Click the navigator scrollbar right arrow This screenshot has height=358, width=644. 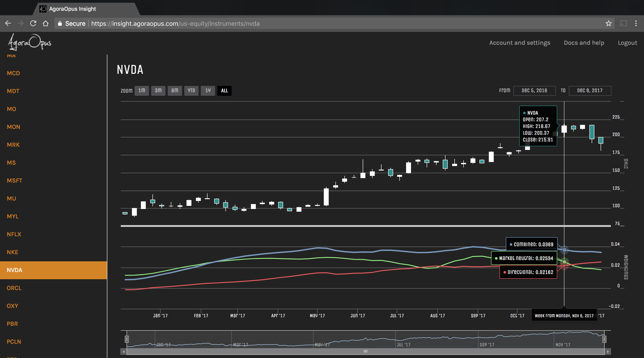[x=608, y=352]
